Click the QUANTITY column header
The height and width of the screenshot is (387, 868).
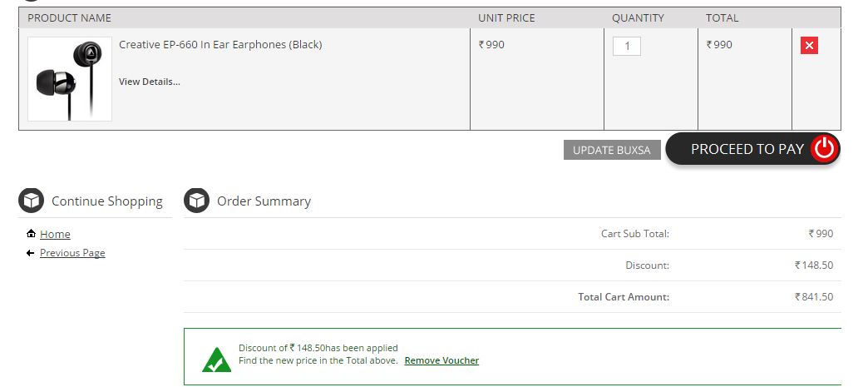pyautogui.click(x=638, y=17)
